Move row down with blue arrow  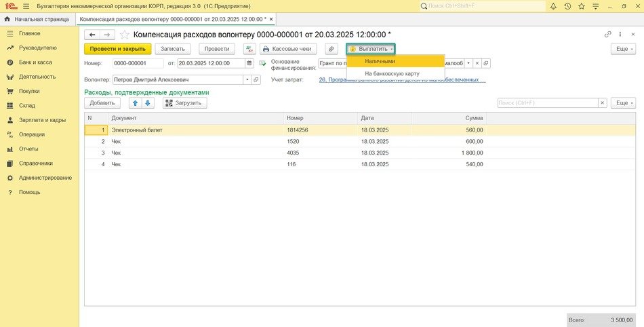148,103
